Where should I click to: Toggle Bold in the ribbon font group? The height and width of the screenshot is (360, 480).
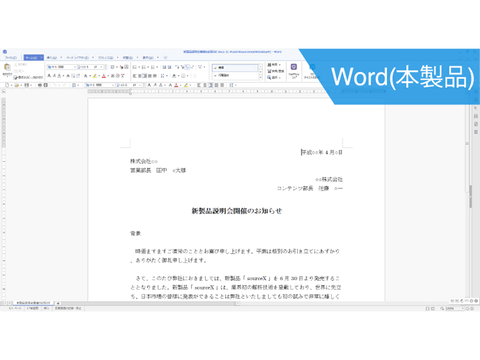tap(49, 76)
